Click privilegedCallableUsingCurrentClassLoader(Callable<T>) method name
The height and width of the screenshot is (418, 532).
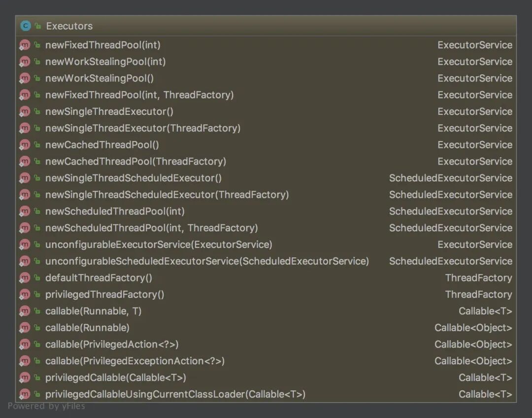pyautogui.click(x=175, y=394)
